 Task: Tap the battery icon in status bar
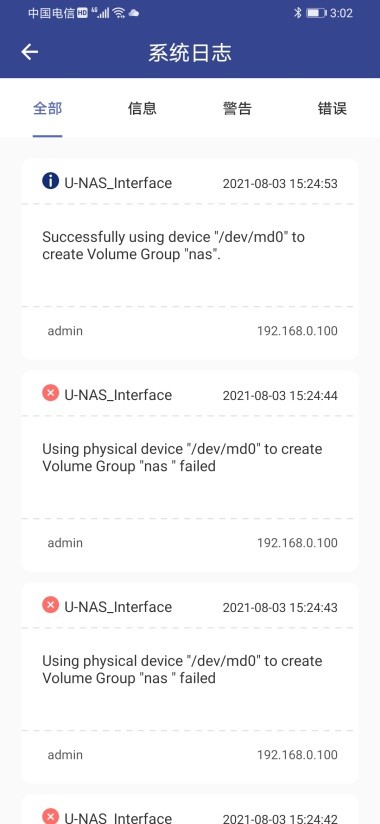pyautogui.click(x=316, y=13)
